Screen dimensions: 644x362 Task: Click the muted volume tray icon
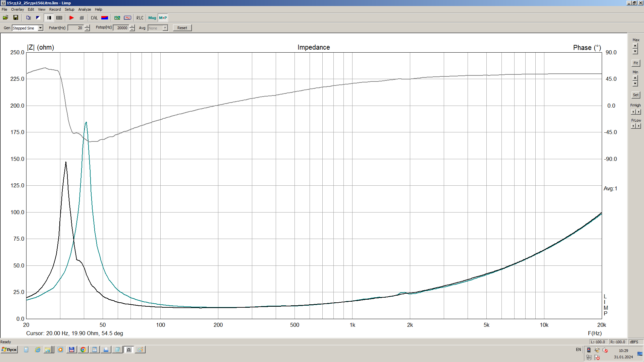click(x=605, y=350)
